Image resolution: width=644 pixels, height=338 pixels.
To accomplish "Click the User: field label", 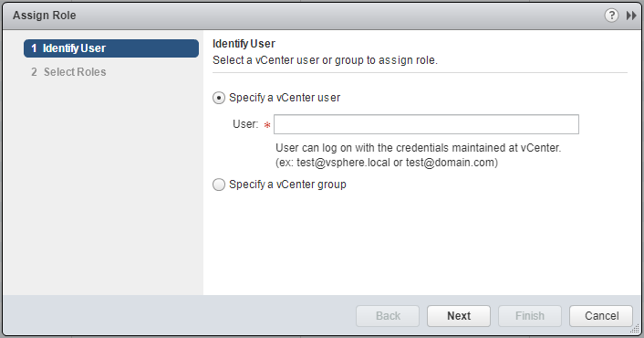I will [x=245, y=124].
